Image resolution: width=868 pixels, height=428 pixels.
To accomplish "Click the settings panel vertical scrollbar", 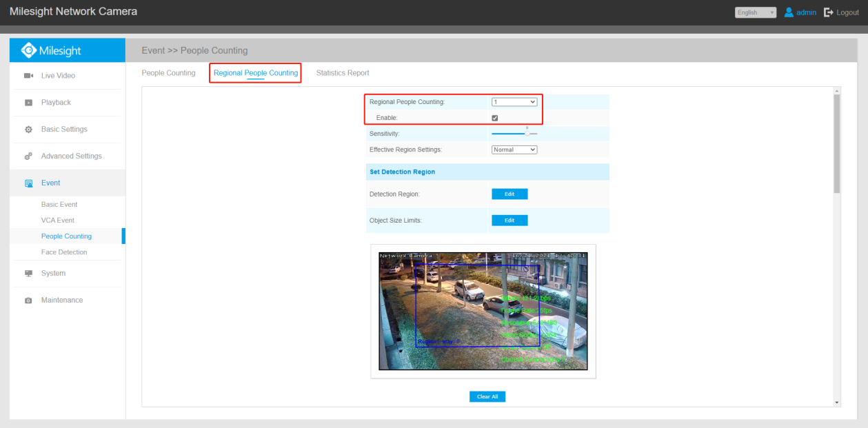I will coord(837,143).
